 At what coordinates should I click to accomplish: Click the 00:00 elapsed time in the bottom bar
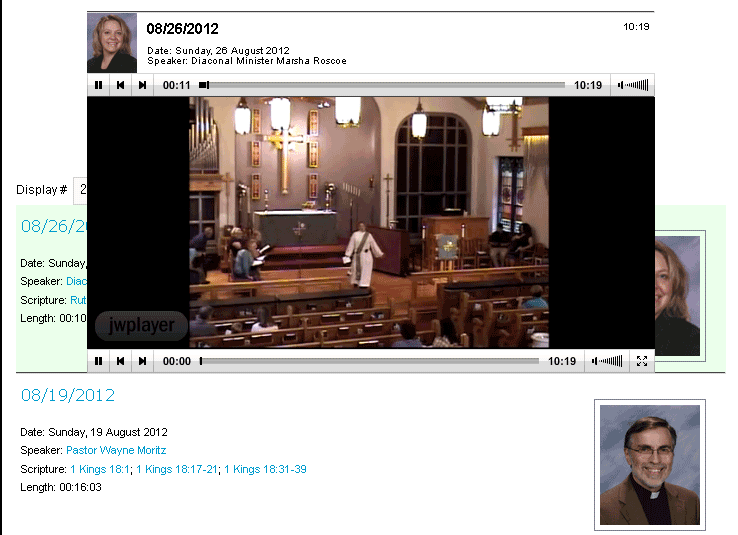176,361
